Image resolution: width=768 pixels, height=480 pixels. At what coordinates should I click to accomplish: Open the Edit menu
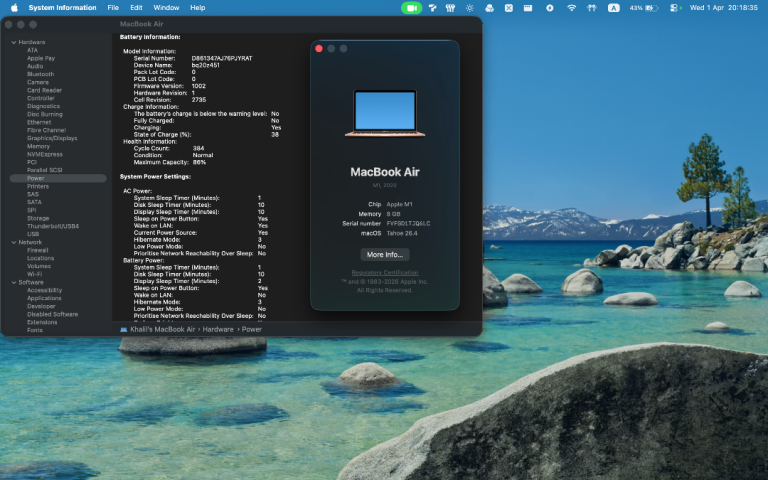click(x=136, y=7)
